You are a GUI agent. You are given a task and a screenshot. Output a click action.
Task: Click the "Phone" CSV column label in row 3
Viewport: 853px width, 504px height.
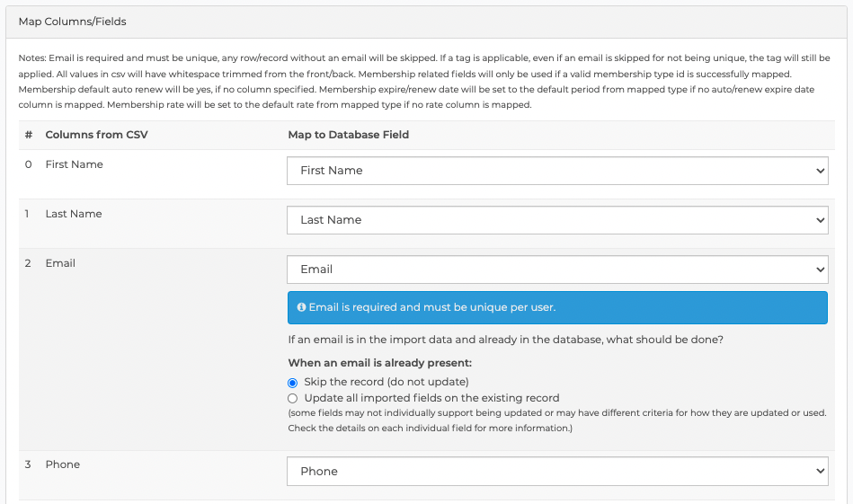tap(63, 464)
